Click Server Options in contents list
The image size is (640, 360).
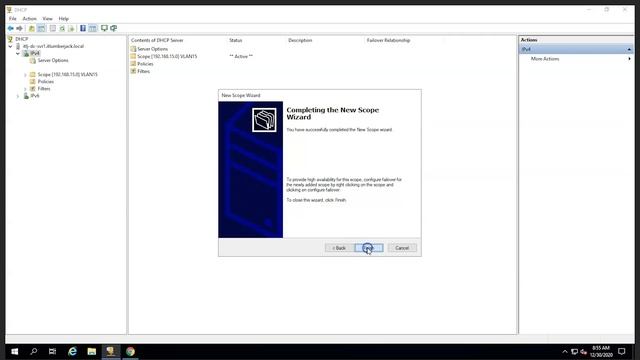[152, 49]
